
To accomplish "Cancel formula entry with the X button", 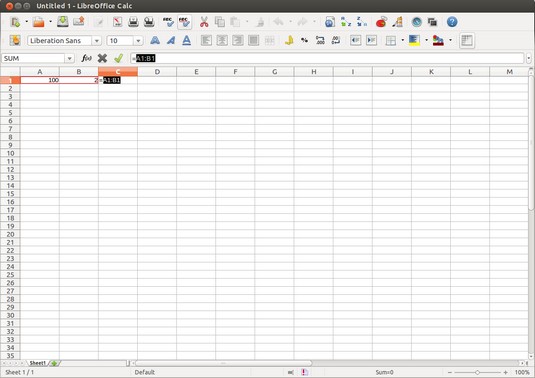I will pos(102,59).
